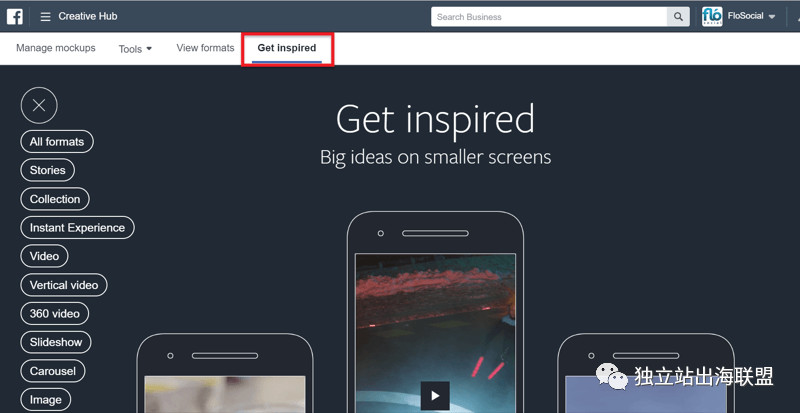
Task: Open the hamburger menu beside Creative Hub
Action: point(45,17)
